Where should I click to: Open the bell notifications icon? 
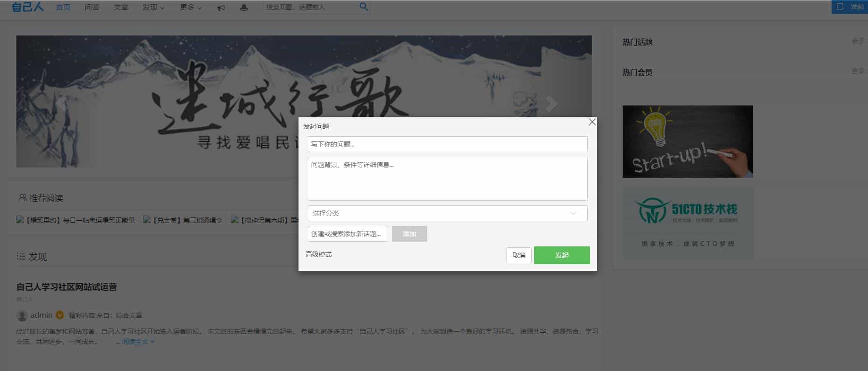[x=243, y=7]
